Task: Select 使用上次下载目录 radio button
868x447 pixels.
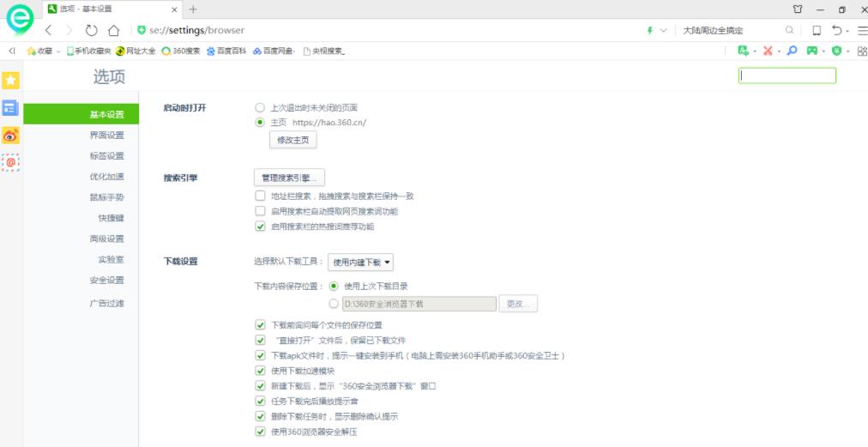Action: 334,286
